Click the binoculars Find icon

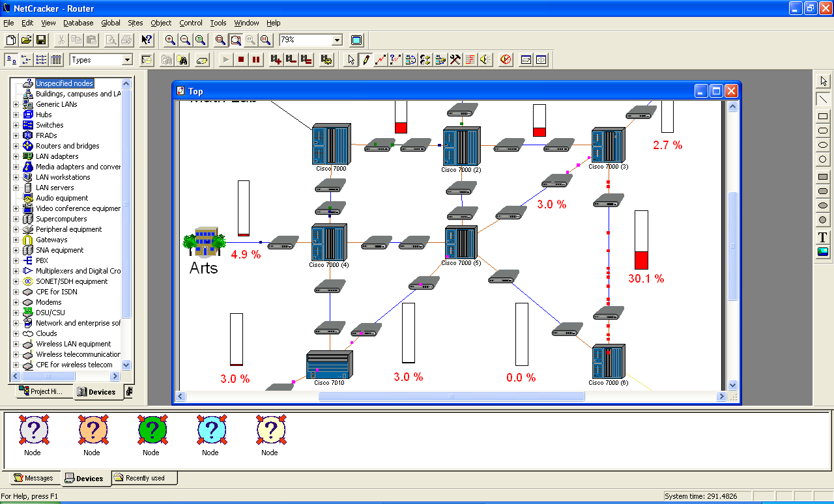(x=184, y=60)
